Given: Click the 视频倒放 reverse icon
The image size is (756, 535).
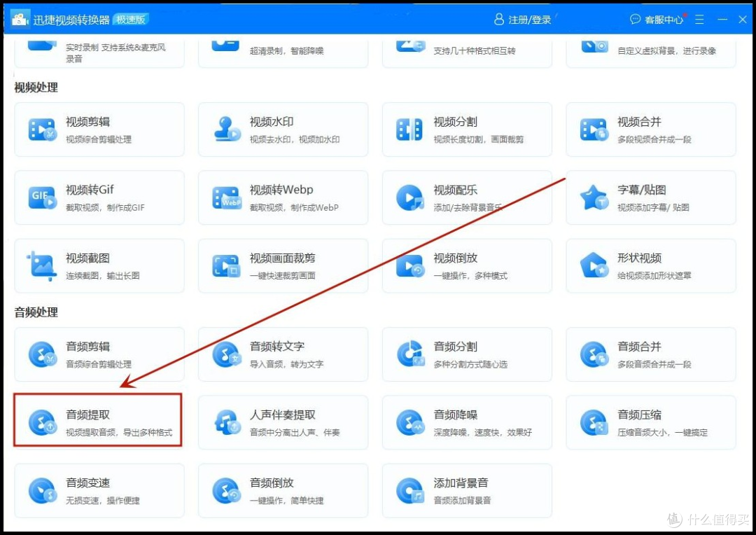Looking at the screenshot, I should pyautogui.click(x=410, y=265).
